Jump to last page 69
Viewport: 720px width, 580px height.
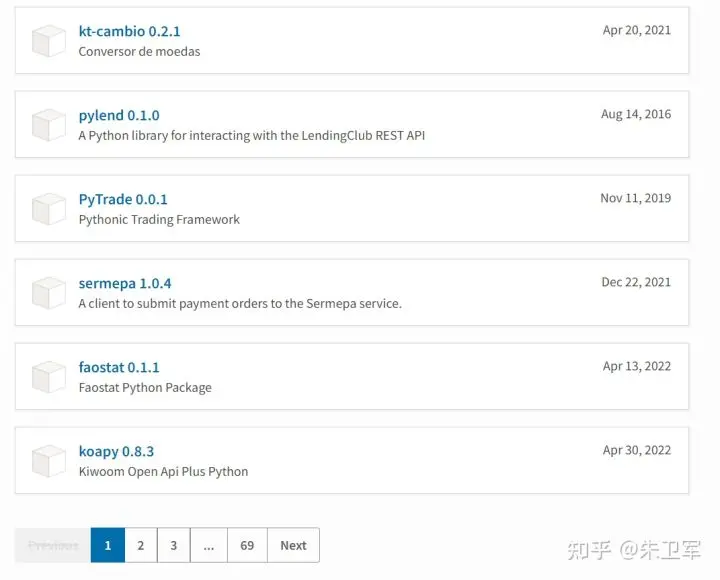tap(247, 545)
